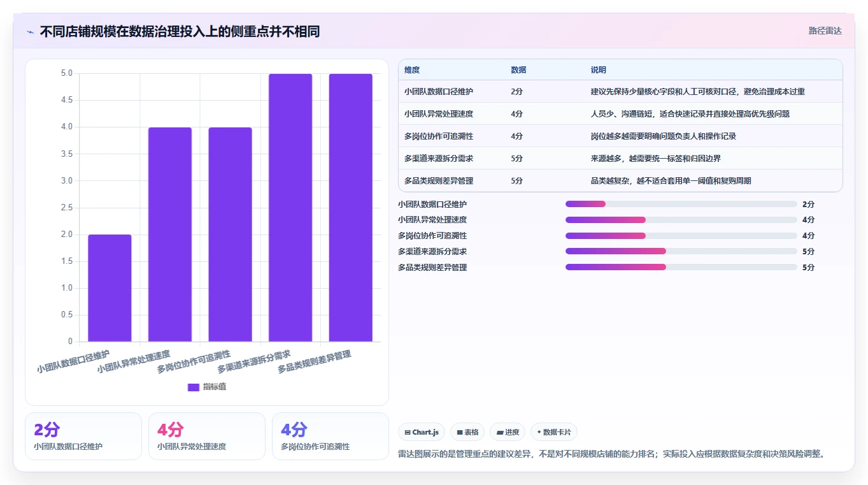Image resolution: width=868 pixels, height=485 pixels.
Task: Open the 4分 多岗位协作可追溯性 card
Action: pyautogui.click(x=331, y=436)
